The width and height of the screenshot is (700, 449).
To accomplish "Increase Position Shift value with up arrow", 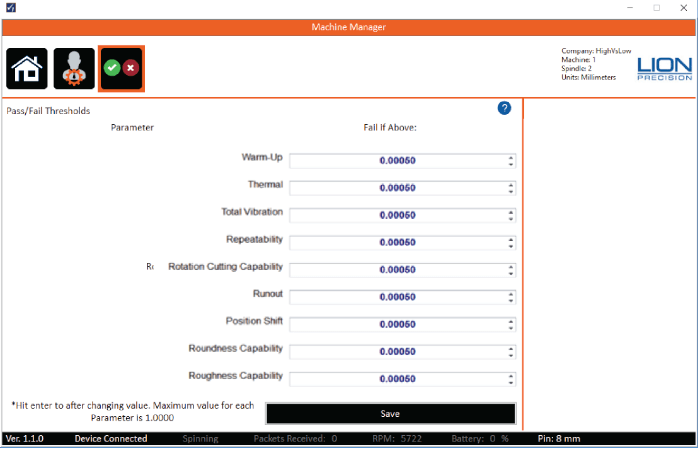I will coord(511,321).
